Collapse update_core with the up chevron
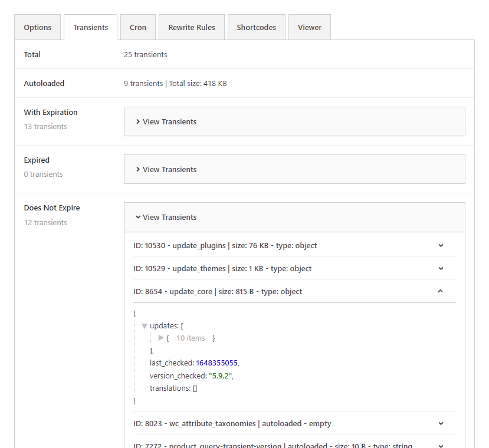Screen dimensions: 489x448 pyautogui.click(x=441, y=291)
